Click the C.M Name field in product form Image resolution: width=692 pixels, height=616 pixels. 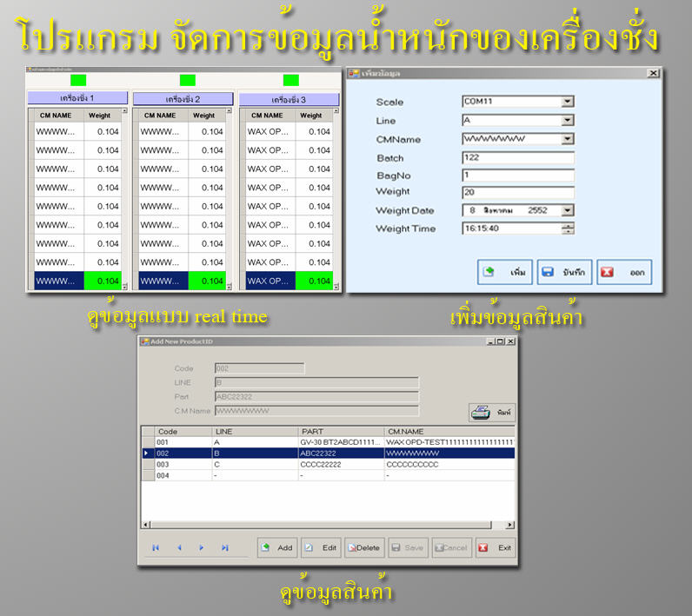[x=316, y=411]
